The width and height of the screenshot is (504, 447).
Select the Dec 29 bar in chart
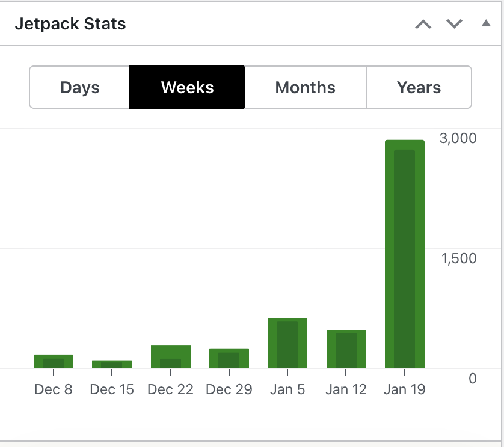coord(229,359)
